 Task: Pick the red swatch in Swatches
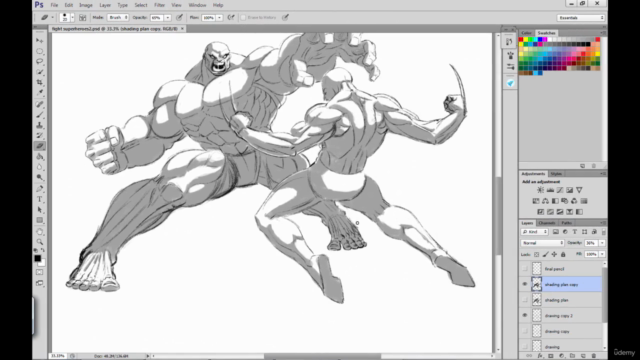[x=521, y=40]
